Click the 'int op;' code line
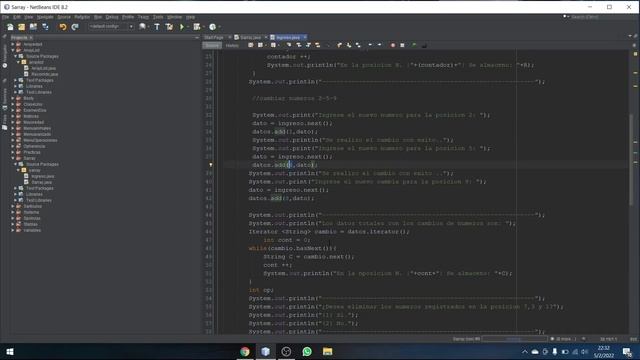The image size is (640, 360). (261, 290)
